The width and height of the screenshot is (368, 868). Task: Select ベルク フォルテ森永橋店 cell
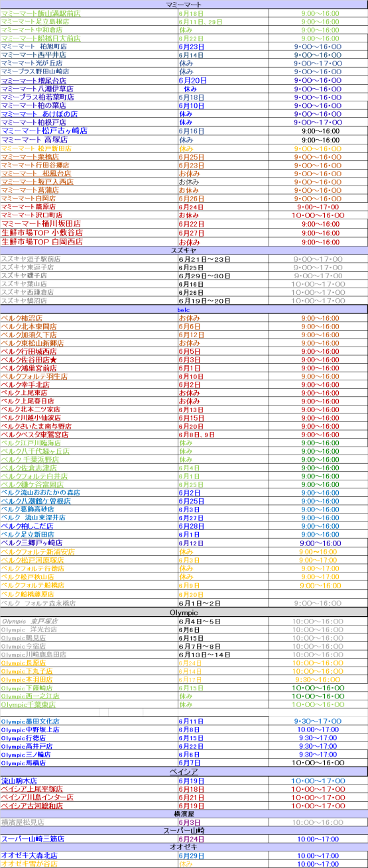[89, 604]
